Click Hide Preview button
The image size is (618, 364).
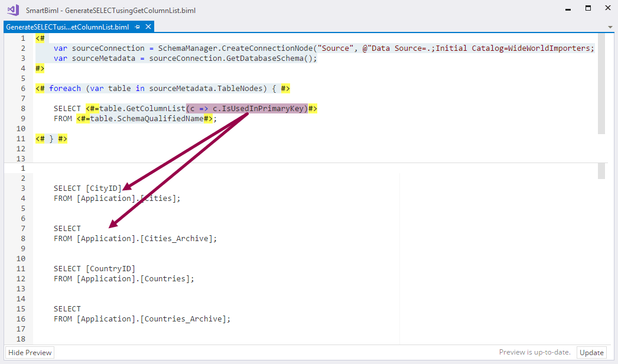pos(30,353)
